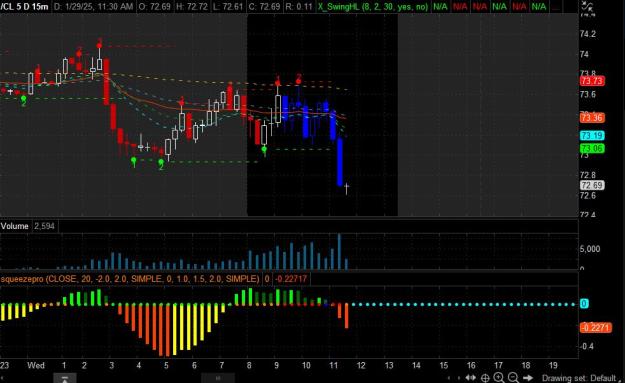Screen dimensions: 625x383
Task: Click the cyan 0 zero-line bubble
Action: [x=584, y=304]
